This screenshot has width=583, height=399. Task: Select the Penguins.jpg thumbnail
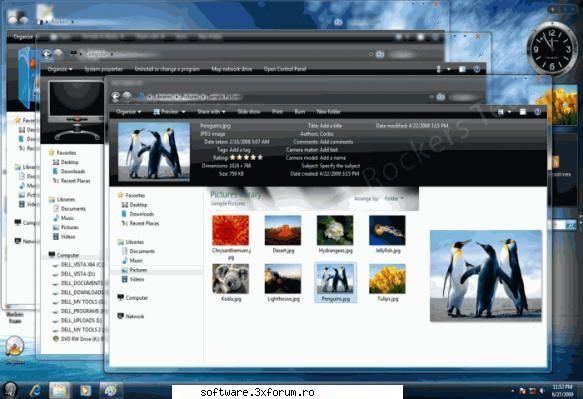click(x=335, y=279)
